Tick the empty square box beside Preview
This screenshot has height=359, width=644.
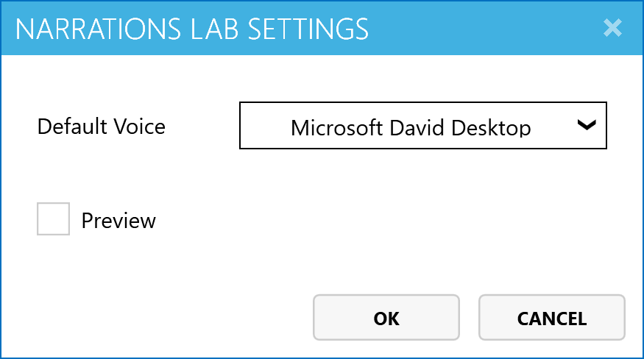(x=53, y=219)
